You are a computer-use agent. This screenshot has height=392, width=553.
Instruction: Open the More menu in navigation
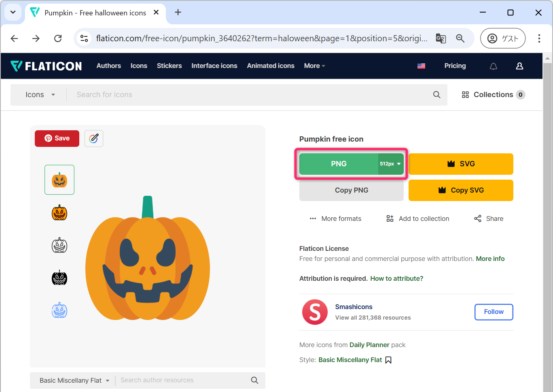(314, 66)
